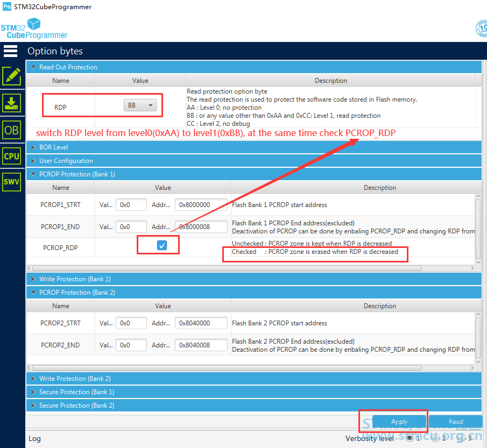Click the PCROP1_END address field 0x8000008

coord(201,227)
